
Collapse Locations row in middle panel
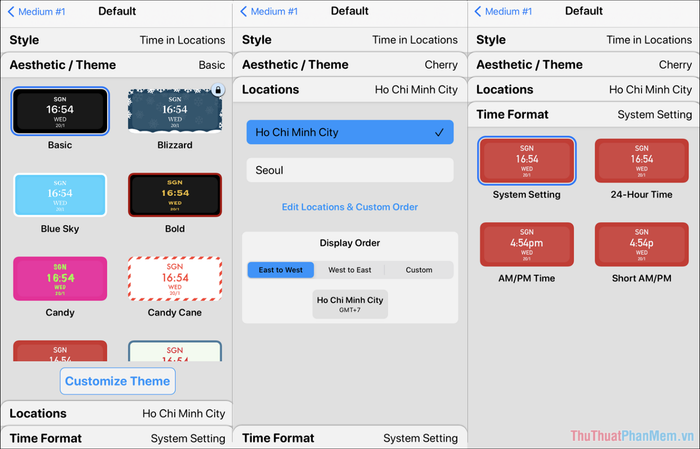click(350, 90)
